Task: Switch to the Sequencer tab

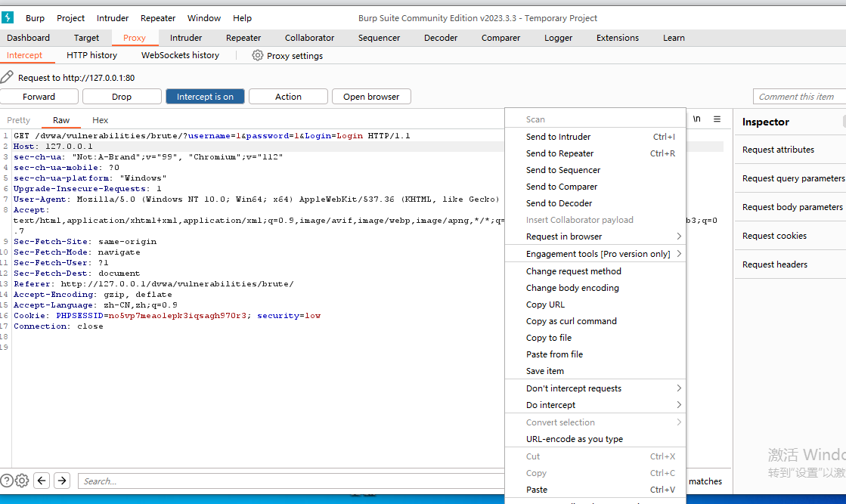Action: 380,38
